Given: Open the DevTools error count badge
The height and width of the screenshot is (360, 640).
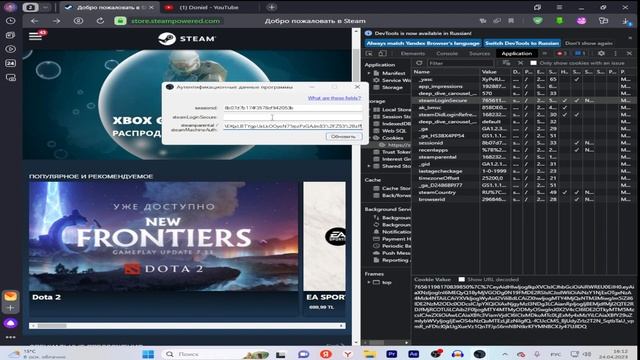Looking at the screenshot, I should [x=562, y=53].
